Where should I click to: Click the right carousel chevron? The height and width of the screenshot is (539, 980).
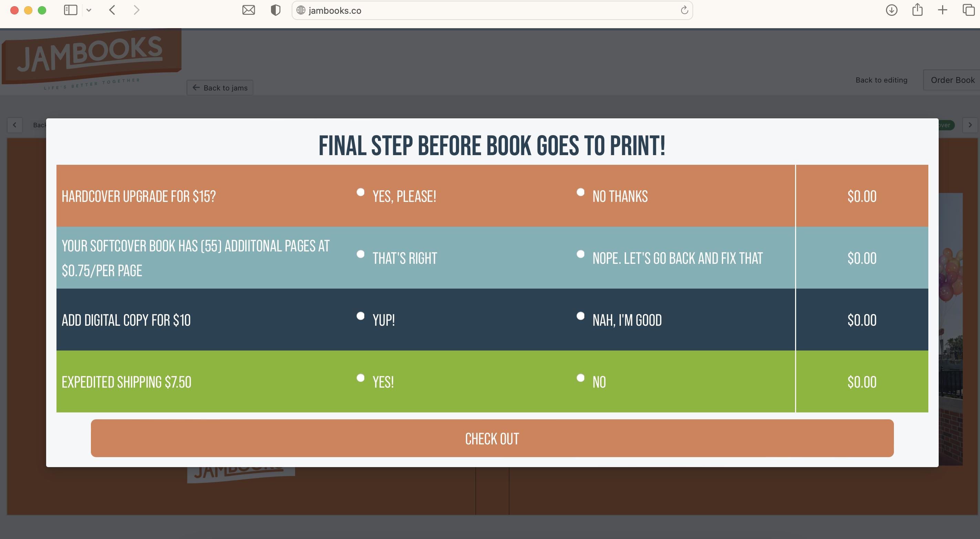[x=970, y=125]
